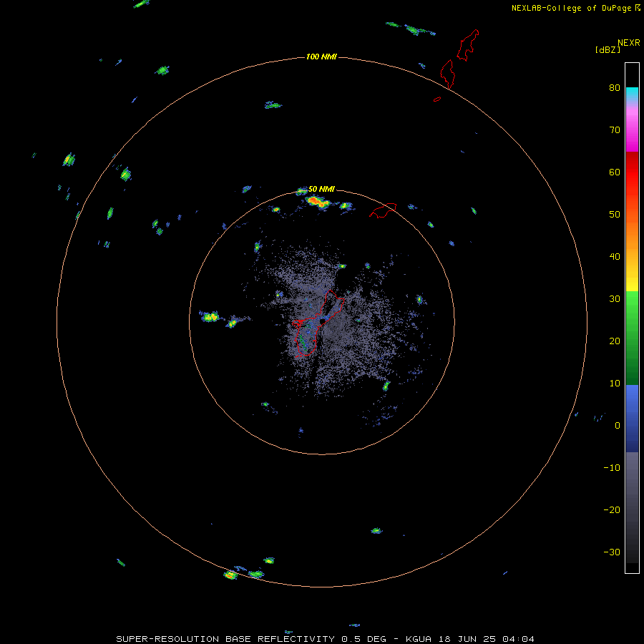The image size is (644, 644).
Task: Click the 18 JUN 25 date in the caption
Action: click(x=468, y=639)
